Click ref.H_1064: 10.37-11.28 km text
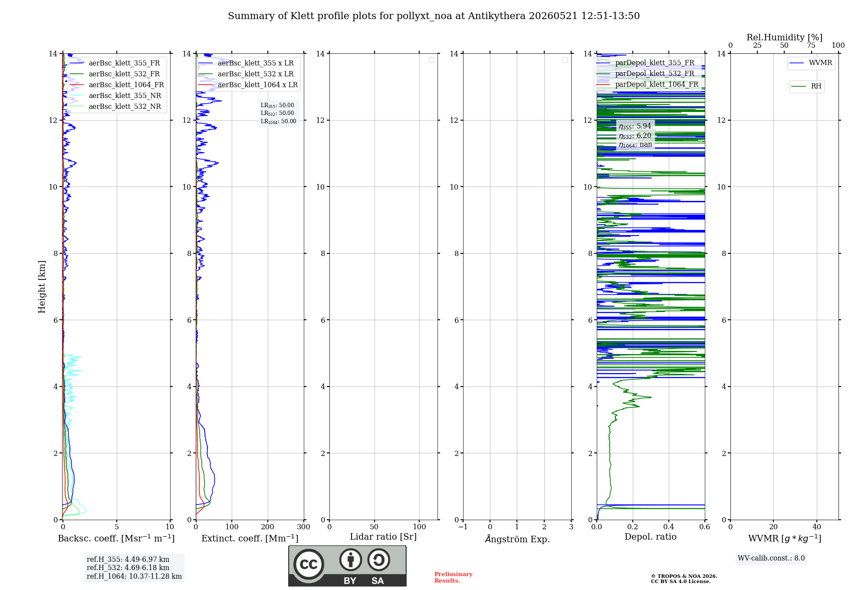The image size is (868, 590). point(134,577)
